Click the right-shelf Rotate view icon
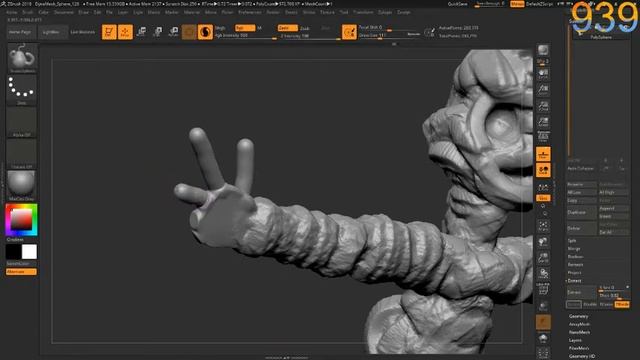The width and height of the screenshot is (640, 360). (543, 273)
